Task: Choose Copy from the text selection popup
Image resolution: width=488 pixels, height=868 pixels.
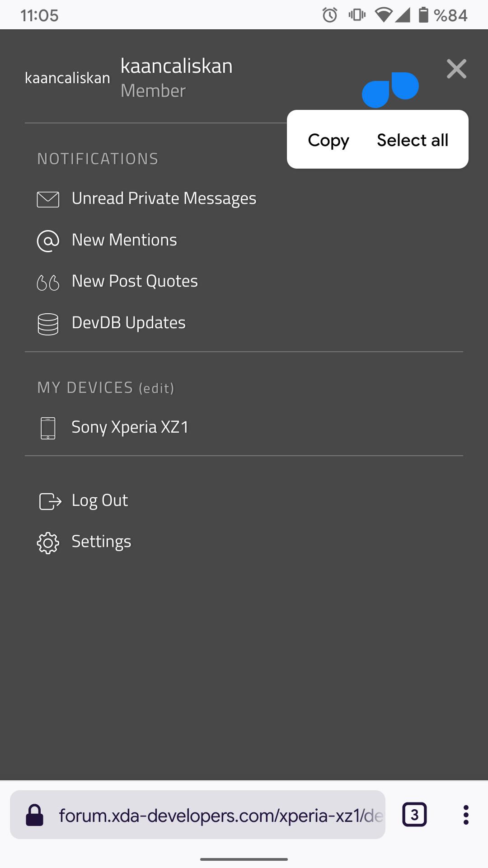Action: click(x=328, y=140)
